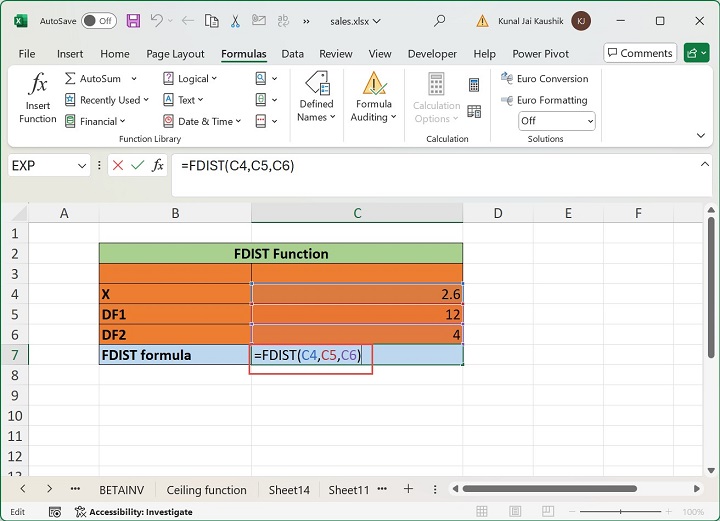Click the Euro Conversion tool

pos(544,78)
